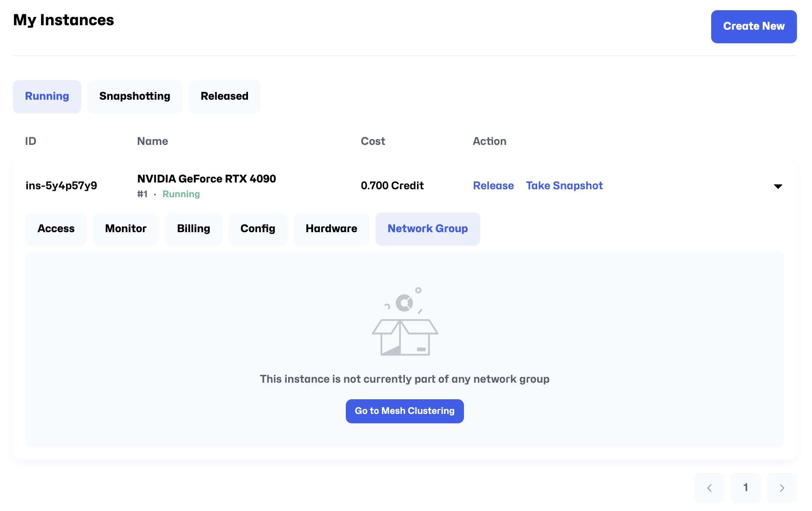
Task: Click the Take Snapshot link
Action: click(x=564, y=186)
